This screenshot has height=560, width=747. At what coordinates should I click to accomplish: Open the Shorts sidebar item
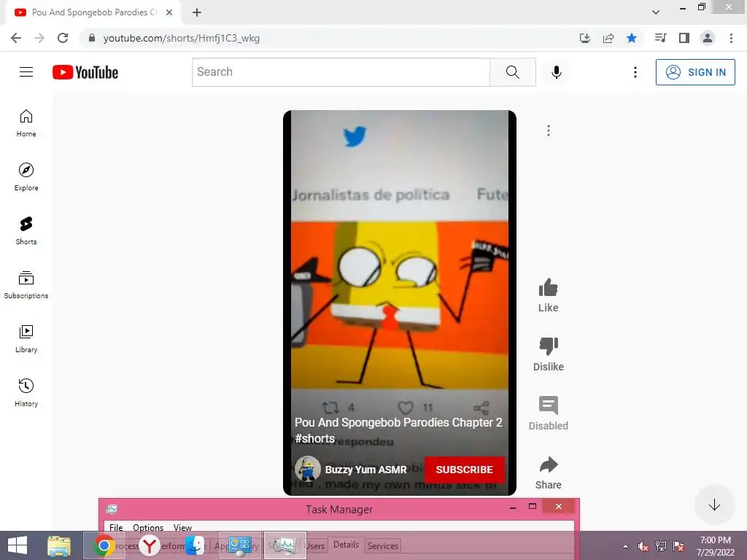pyautogui.click(x=26, y=231)
